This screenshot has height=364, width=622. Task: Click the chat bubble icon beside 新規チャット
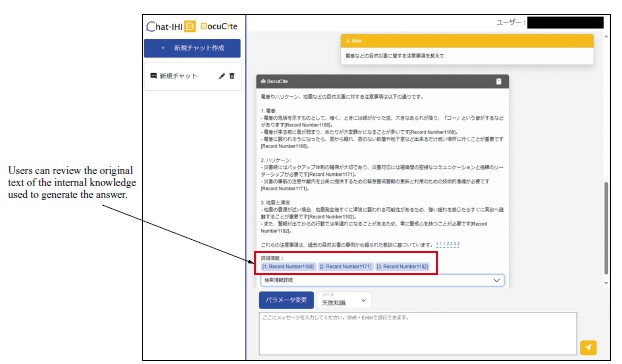(x=154, y=76)
